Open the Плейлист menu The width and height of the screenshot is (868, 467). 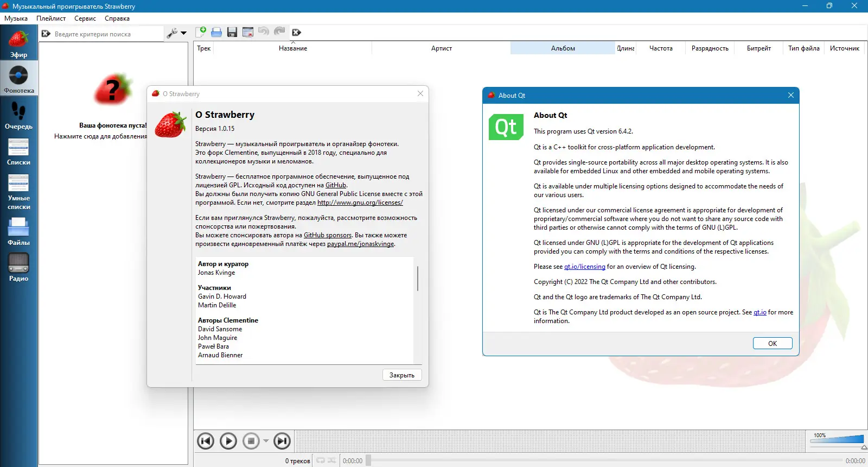pyautogui.click(x=51, y=18)
